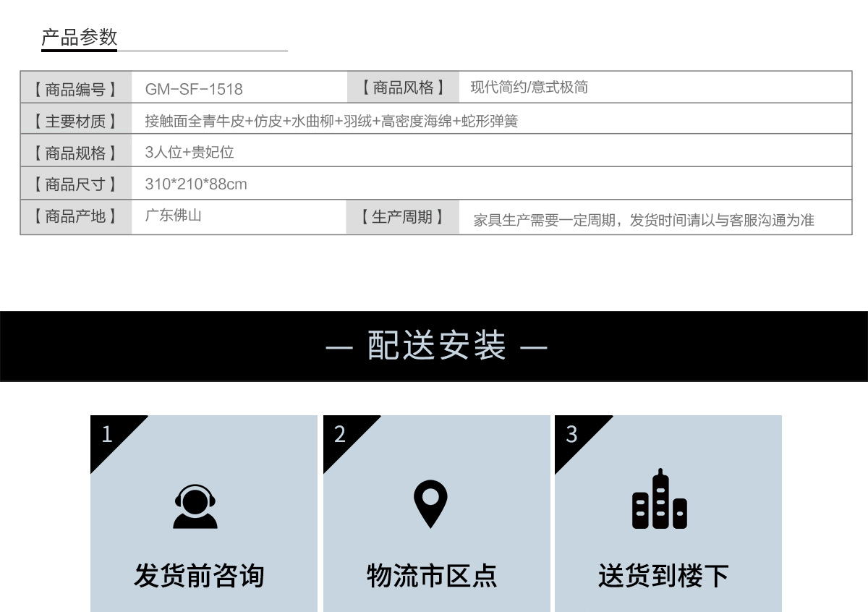The image size is (868, 612).
Task: Click the dimensions value 310*210*88cm
Action: tap(196, 184)
